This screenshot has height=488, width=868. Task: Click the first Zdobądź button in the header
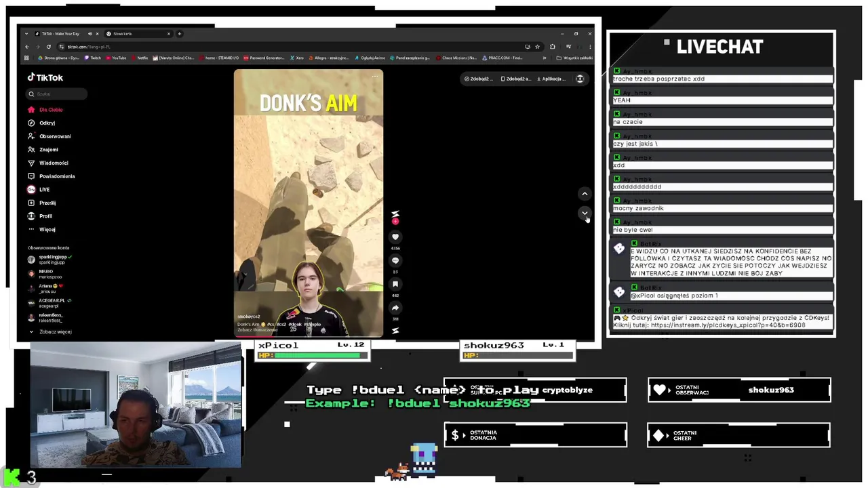click(478, 79)
